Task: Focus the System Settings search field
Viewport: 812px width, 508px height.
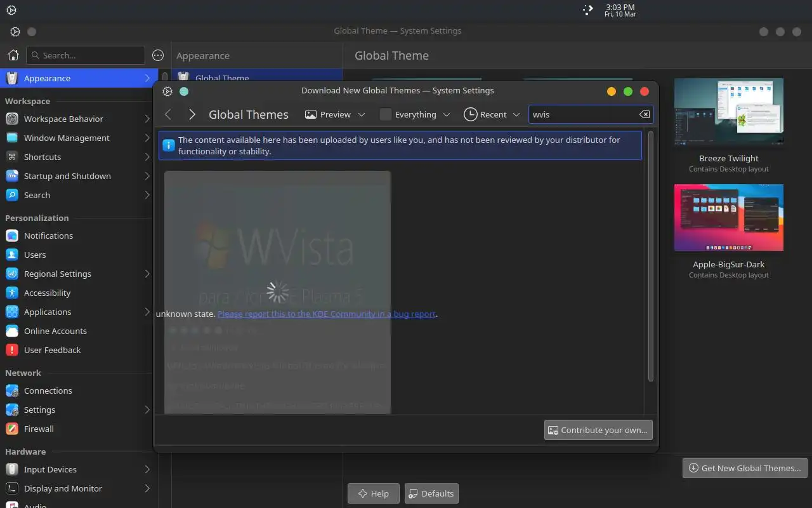Action: [x=86, y=55]
